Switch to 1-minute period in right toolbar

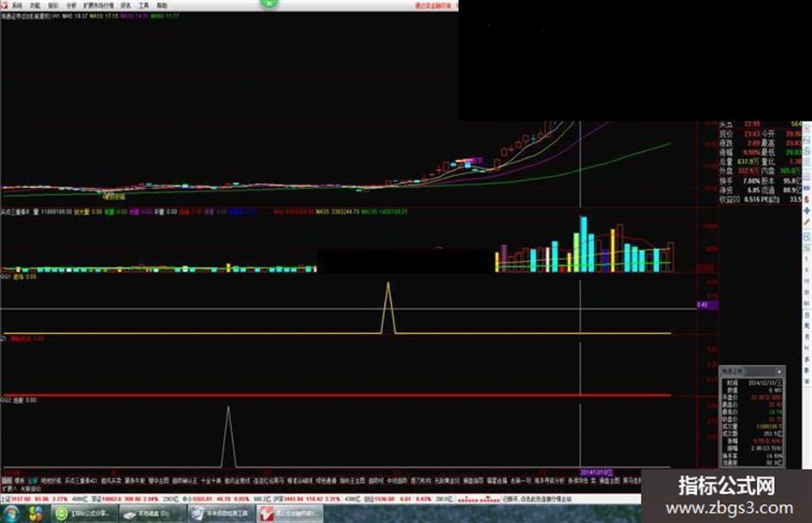(806, 258)
